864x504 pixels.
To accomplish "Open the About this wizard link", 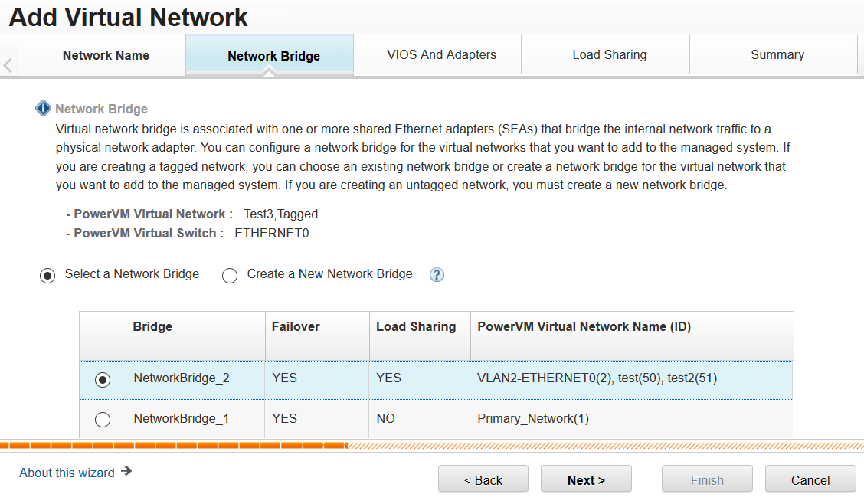I will tap(67, 473).
